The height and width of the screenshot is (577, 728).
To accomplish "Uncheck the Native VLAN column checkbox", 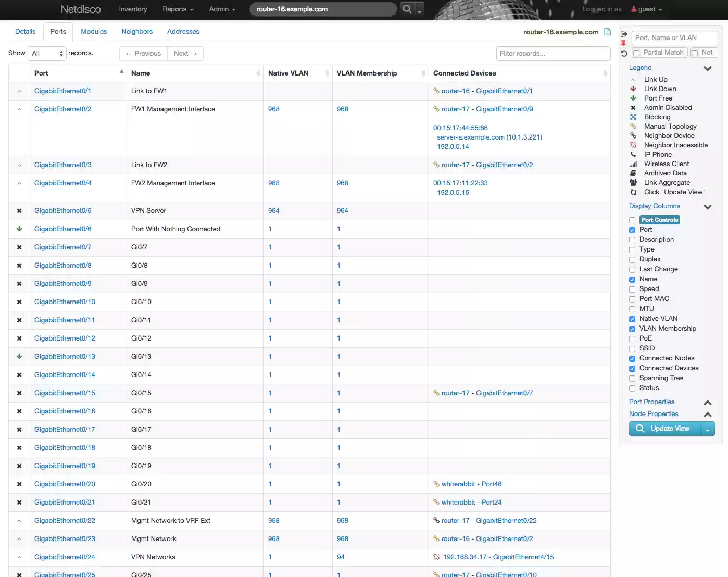I will click(x=632, y=318).
